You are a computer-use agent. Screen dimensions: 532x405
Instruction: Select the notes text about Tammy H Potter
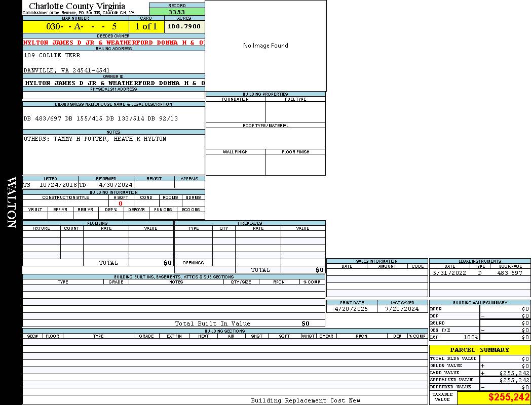pos(95,139)
